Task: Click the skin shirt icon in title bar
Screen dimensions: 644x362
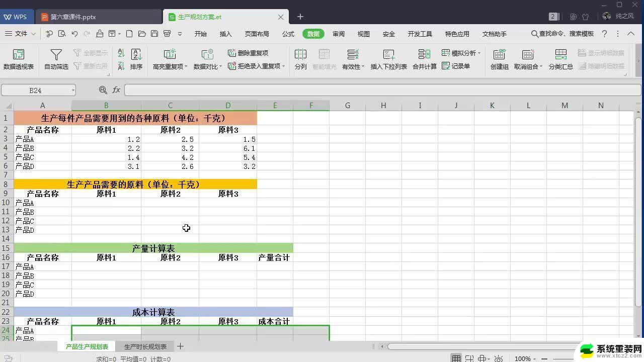Action: pyautogui.click(x=586, y=17)
